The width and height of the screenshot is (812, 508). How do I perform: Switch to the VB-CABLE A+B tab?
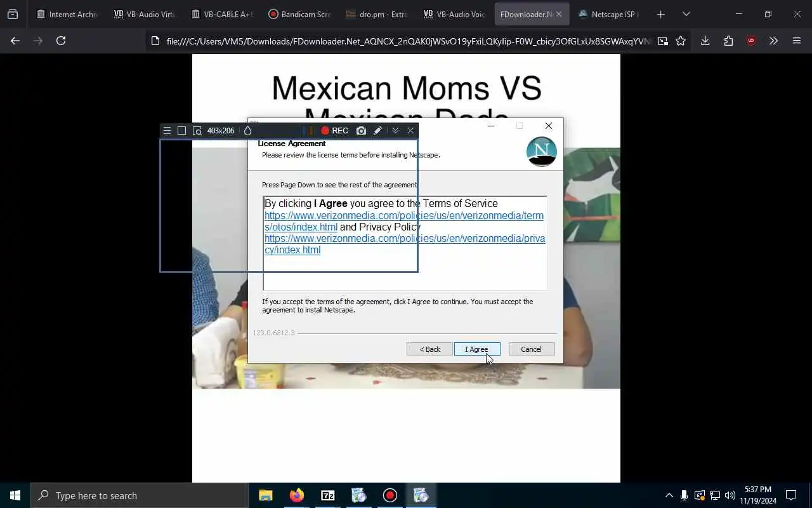pos(222,14)
